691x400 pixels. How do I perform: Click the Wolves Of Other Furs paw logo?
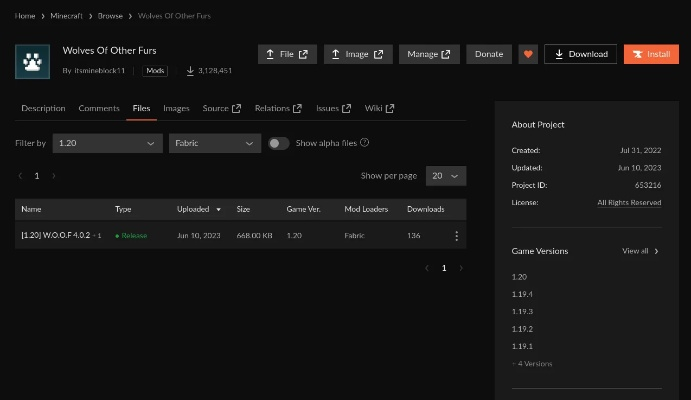click(x=32, y=61)
